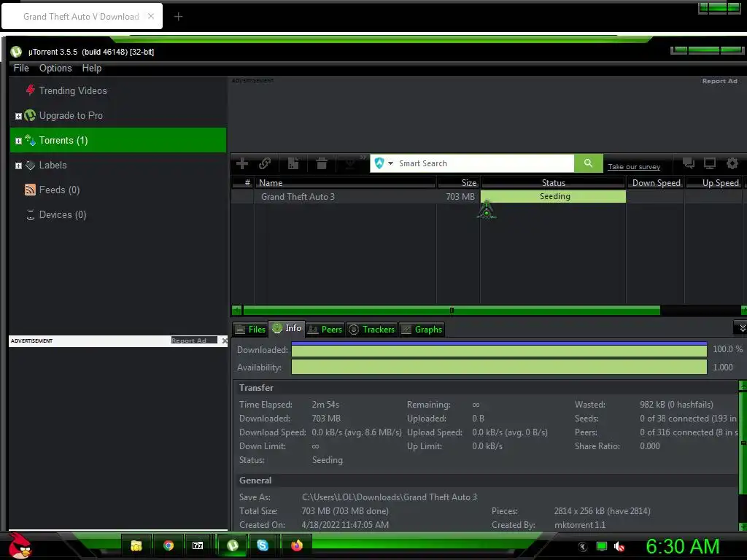Switch to the Info tab
The image size is (747, 560).
coord(287,328)
